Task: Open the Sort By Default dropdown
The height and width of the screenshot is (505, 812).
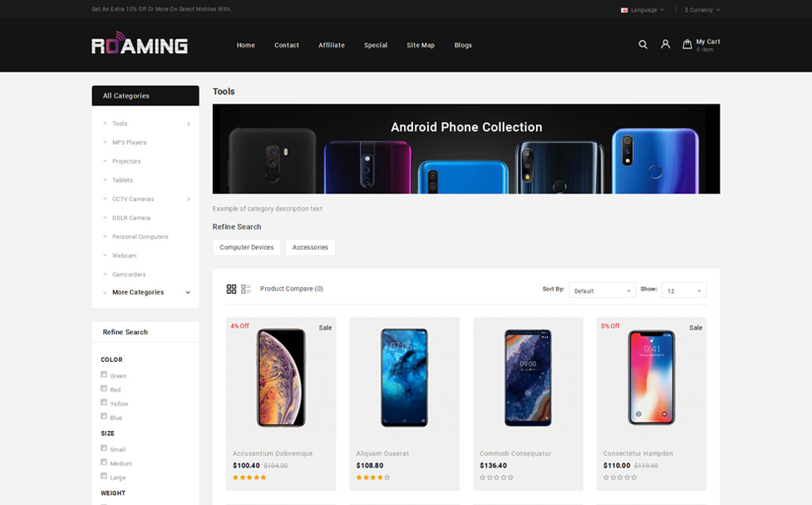Action: pyautogui.click(x=602, y=290)
